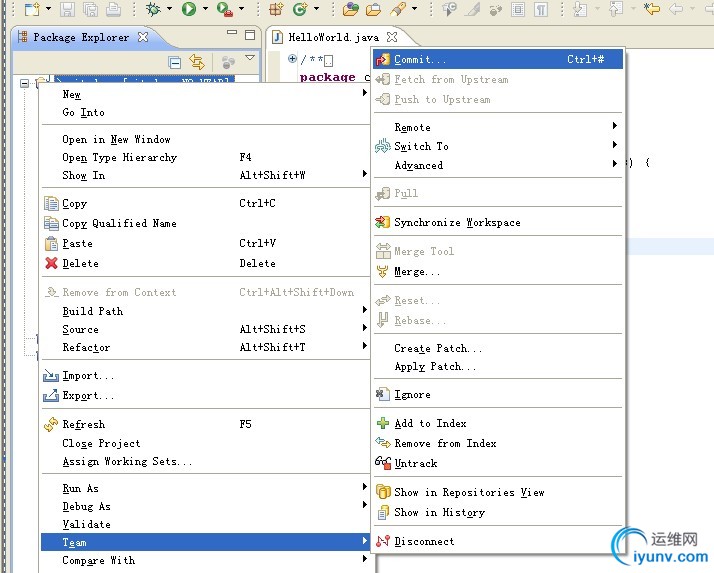Choose Open in New Window
The height and width of the screenshot is (573, 714).
[x=205, y=139]
